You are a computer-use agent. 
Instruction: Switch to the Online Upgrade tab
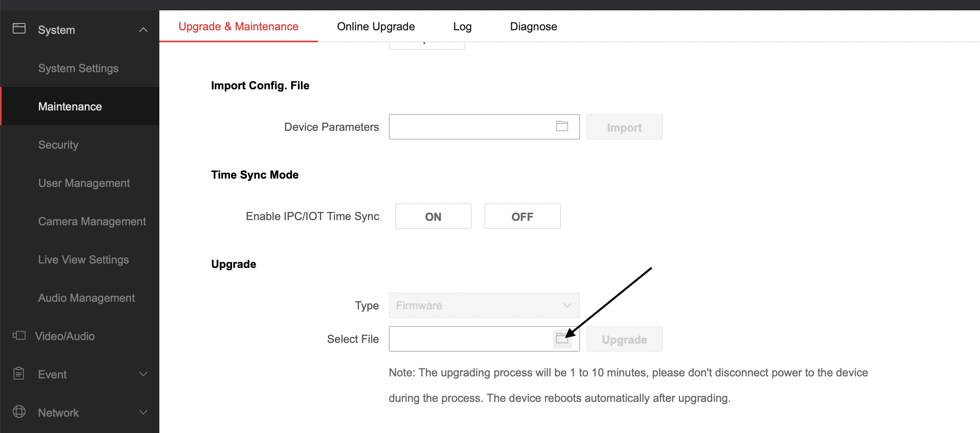[376, 26]
